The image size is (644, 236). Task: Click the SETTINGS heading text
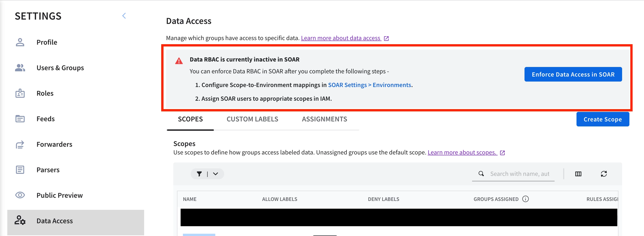[38, 16]
